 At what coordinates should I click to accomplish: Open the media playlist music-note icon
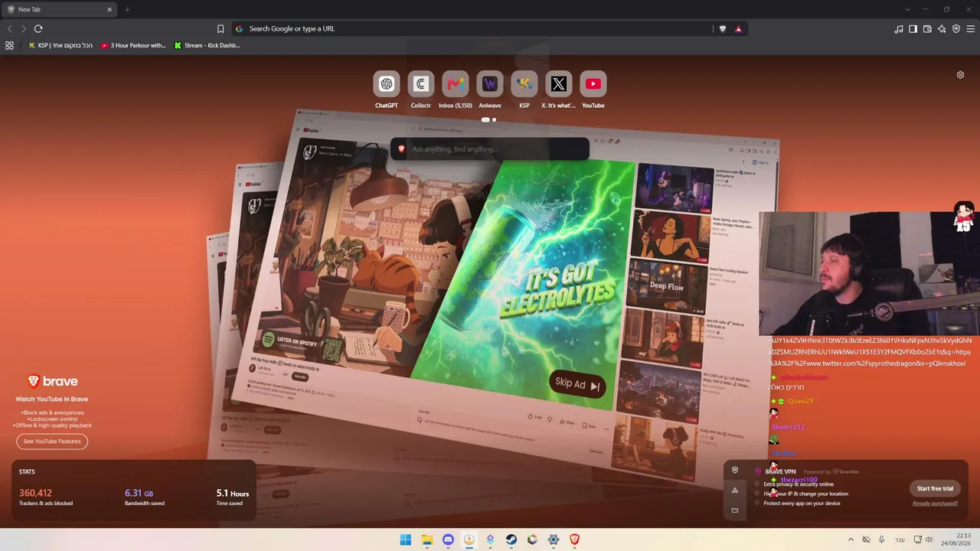898,29
